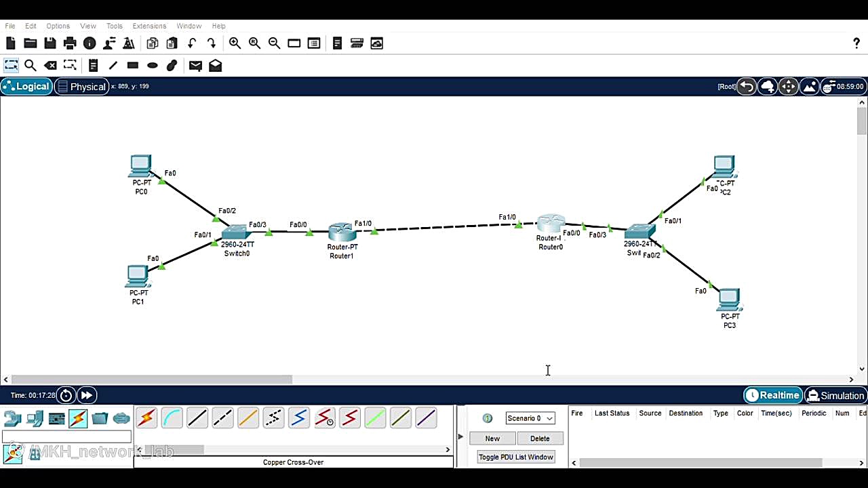Pick the Place Note tool
The width and height of the screenshot is (868, 488).
coord(94,66)
